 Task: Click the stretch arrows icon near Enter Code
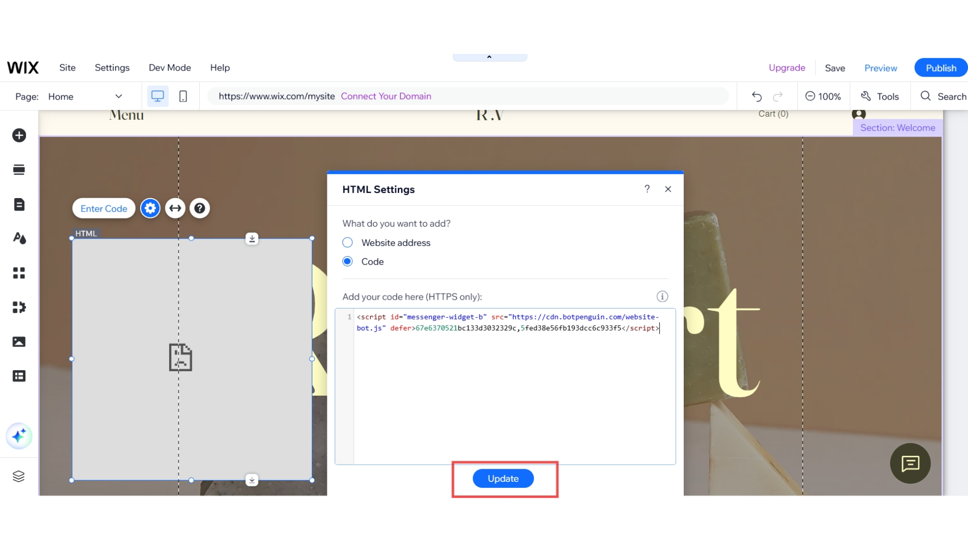tap(175, 208)
